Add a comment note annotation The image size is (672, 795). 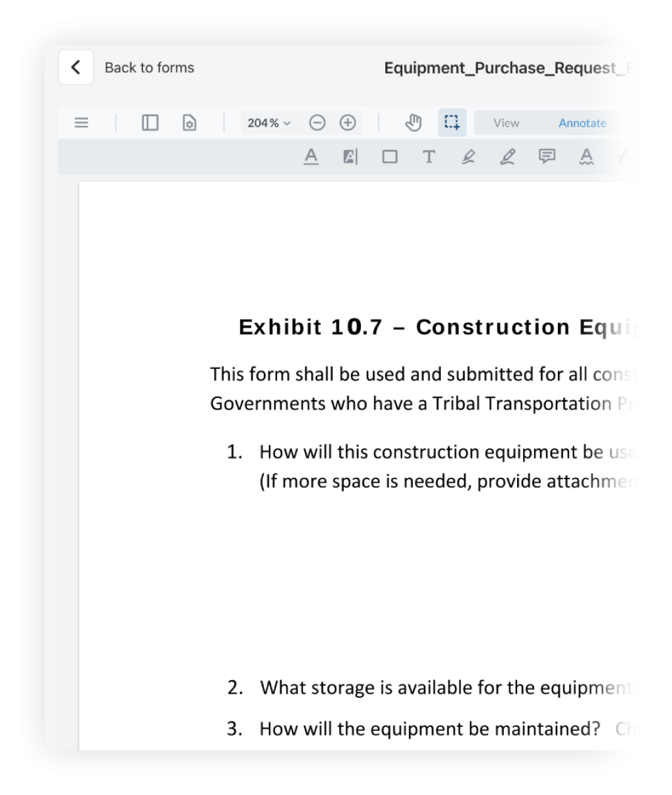click(x=547, y=156)
